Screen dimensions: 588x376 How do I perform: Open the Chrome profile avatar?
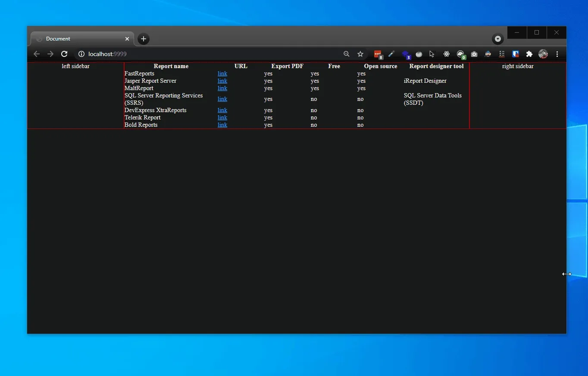(x=543, y=54)
